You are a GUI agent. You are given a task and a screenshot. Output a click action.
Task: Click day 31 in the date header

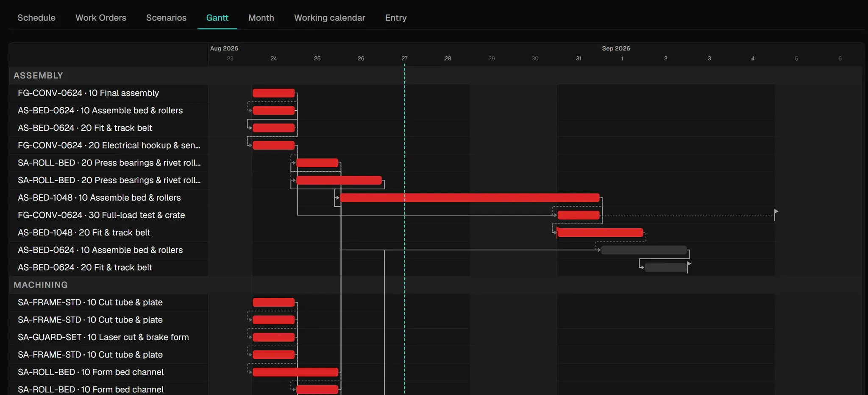tap(579, 59)
